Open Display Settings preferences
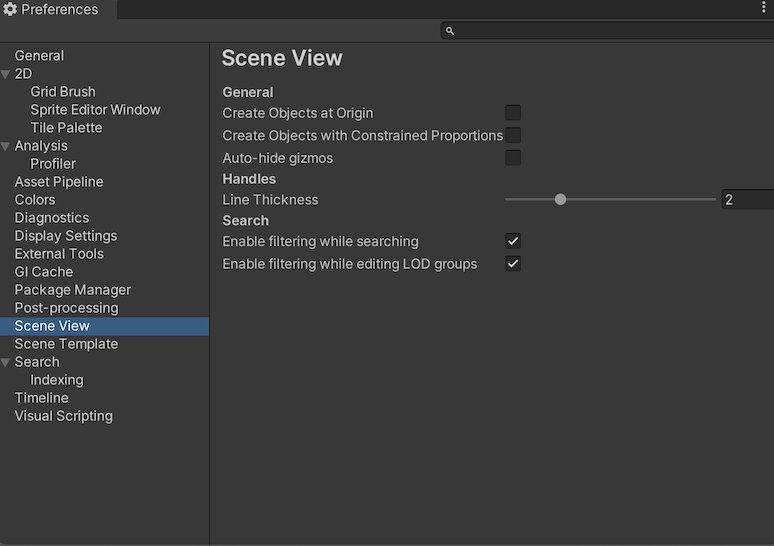The image size is (774, 546). pyautogui.click(x=66, y=236)
